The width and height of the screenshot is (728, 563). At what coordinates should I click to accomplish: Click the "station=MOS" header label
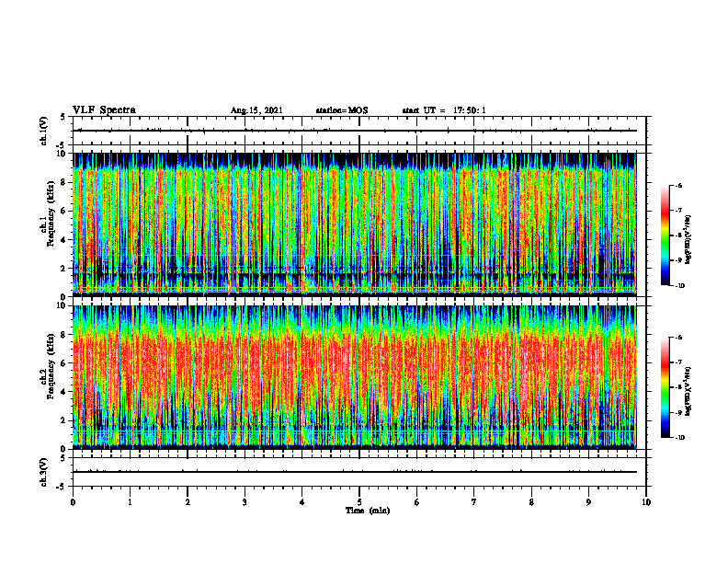(342, 110)
